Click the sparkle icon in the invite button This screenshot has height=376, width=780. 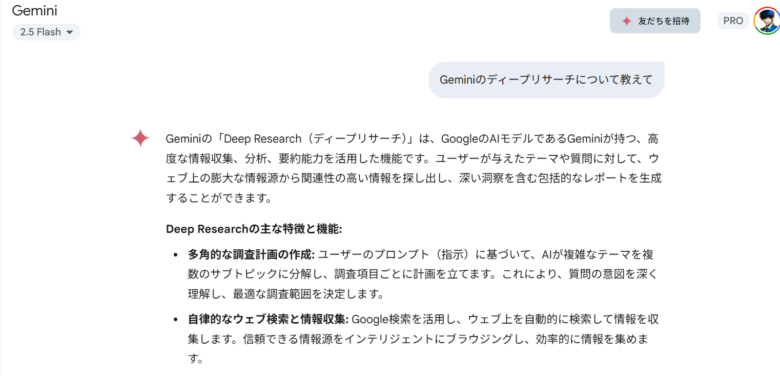627,21
